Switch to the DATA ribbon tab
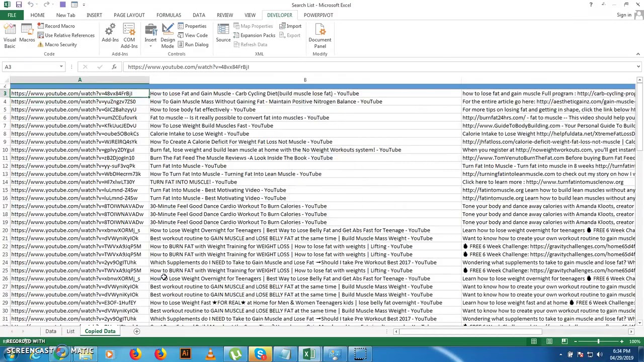This screenshot has width=644, height=362. (x=199, y=15)
